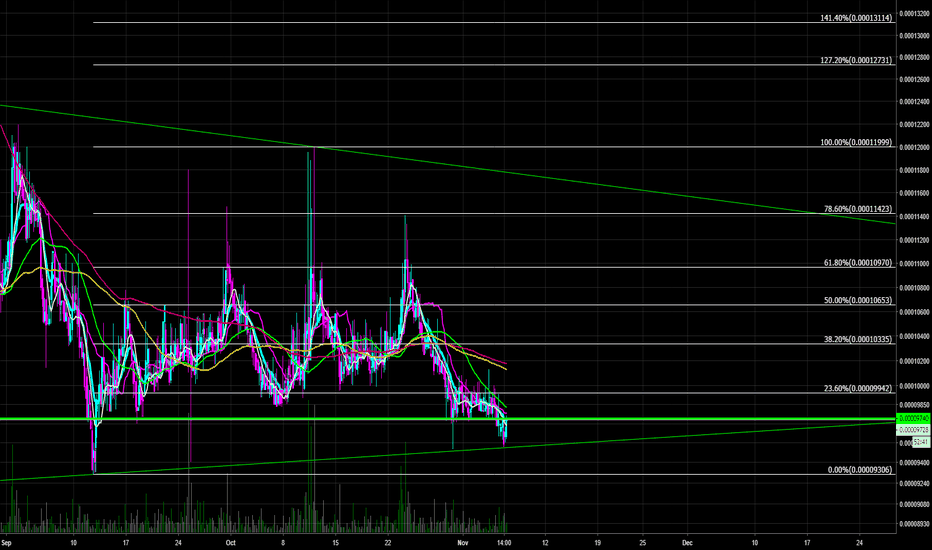Click the green 0.00009740 price tag
Viewport: 932px width, 550px height.
pyautogui.click(x=913, y=419)
